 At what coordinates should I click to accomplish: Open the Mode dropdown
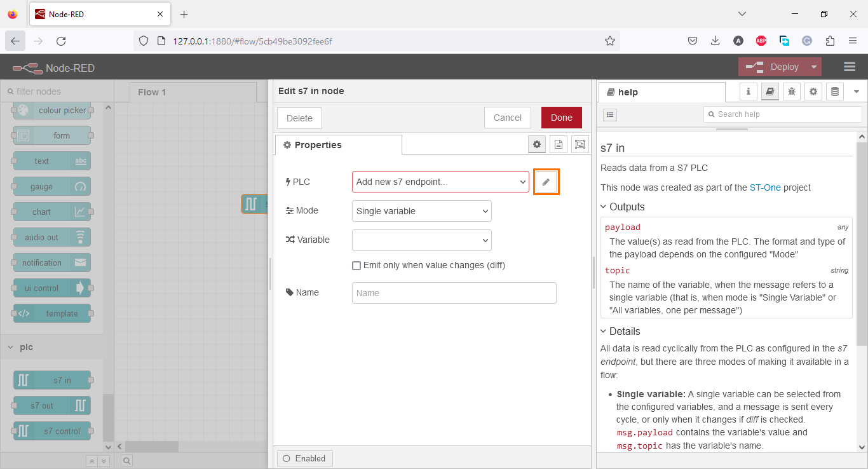tap(422, 211)
